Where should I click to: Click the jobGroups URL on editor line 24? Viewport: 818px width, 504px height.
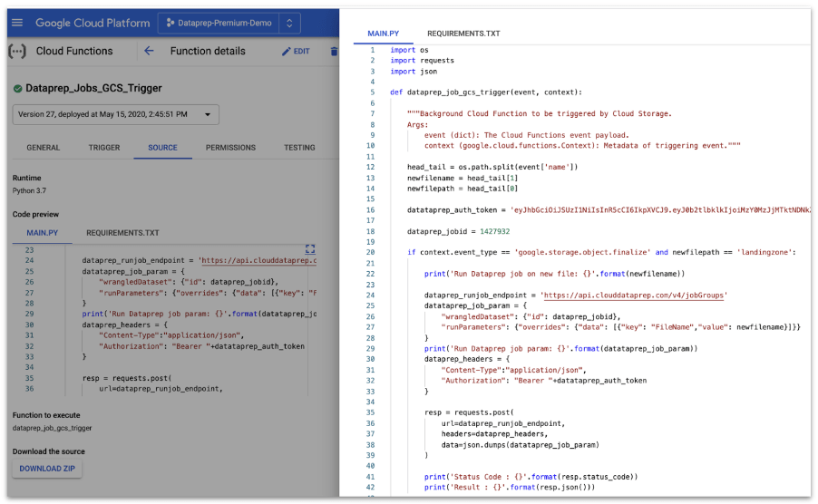click(634, 296)
